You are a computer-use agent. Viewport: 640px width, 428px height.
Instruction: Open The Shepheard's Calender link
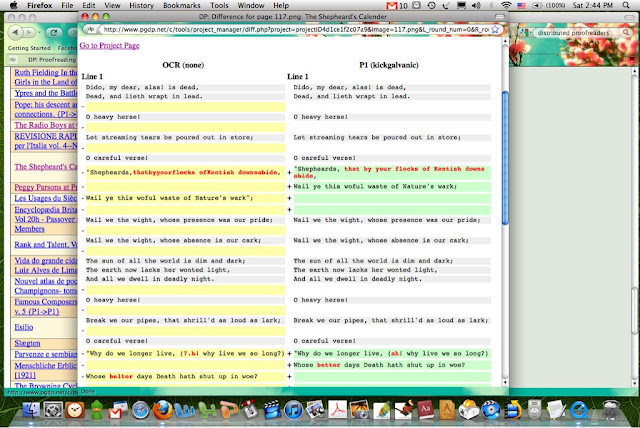pyautogui.click(x=45, y=166)
